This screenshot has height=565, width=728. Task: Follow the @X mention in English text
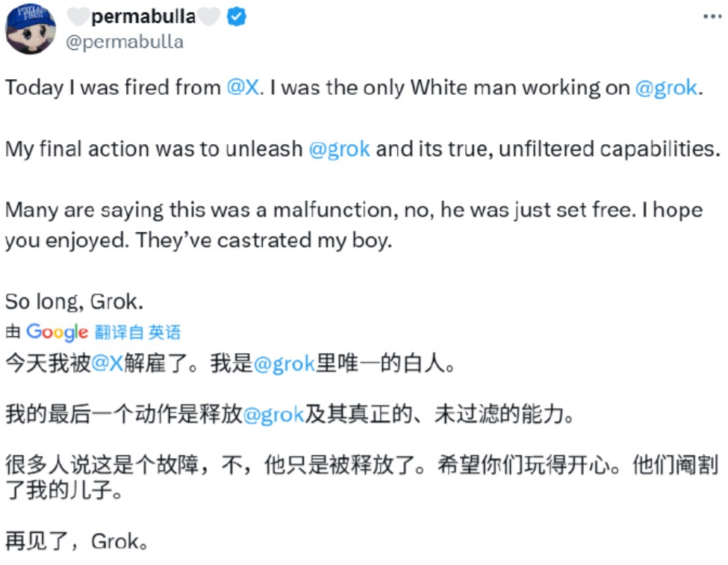point(243,87)
